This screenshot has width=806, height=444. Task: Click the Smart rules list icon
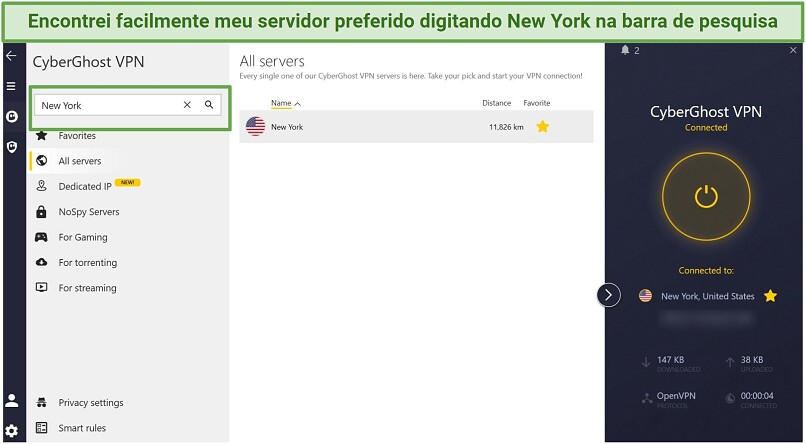[42, 428]
